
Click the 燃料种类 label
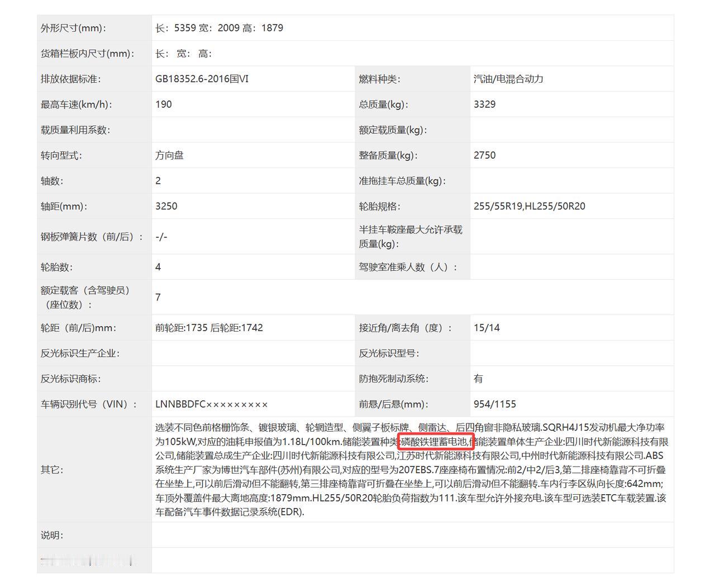pos(380,79)
